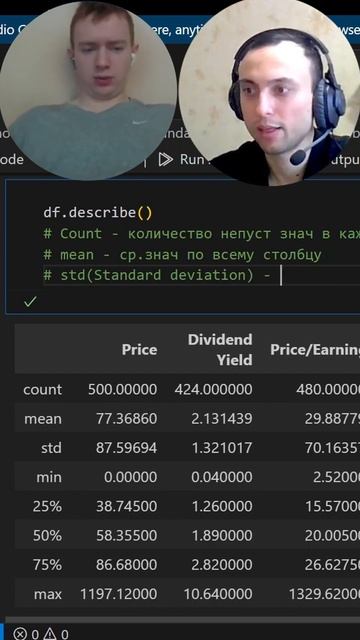
Task: Click the Price 25% value 38.74500
Action: pyautogui.click(x=127, y=507)
